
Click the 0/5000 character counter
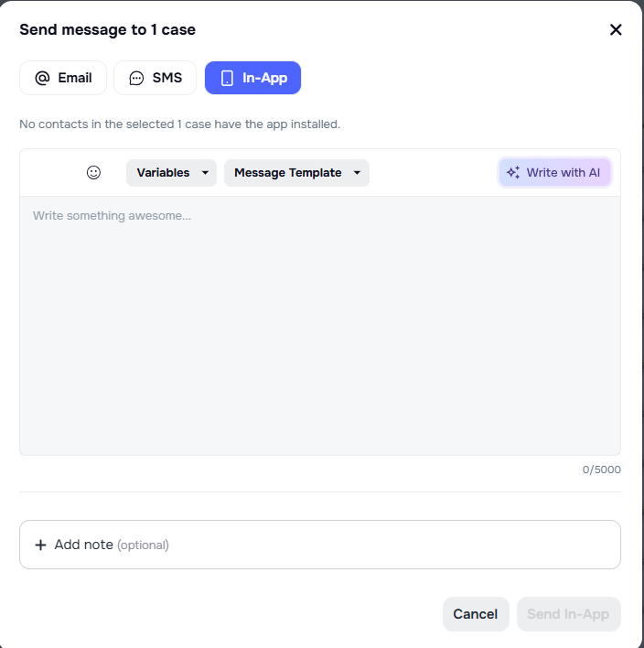pyautogui.click(x=601, y=470)
